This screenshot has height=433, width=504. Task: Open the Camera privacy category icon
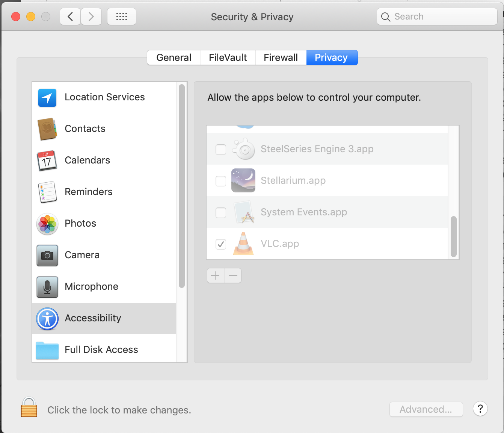click(x=47, y=256)
